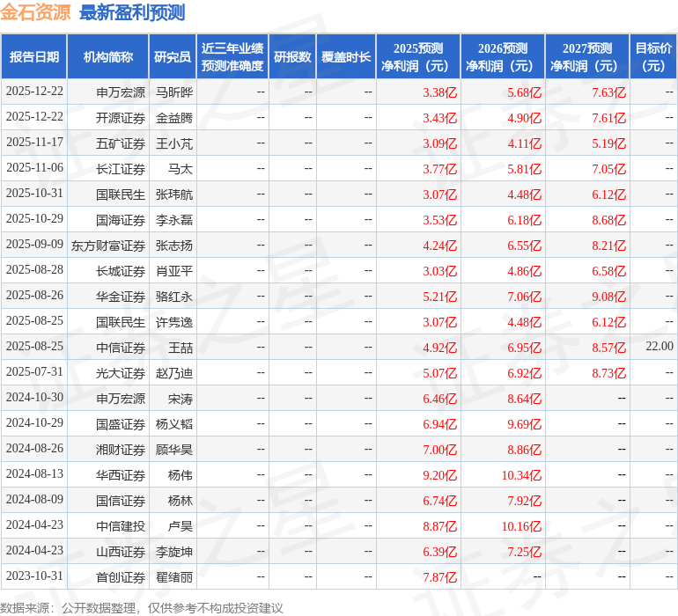Click 国盛证券 institution name
The image size is (678, 616).
(x=121, y=424)
